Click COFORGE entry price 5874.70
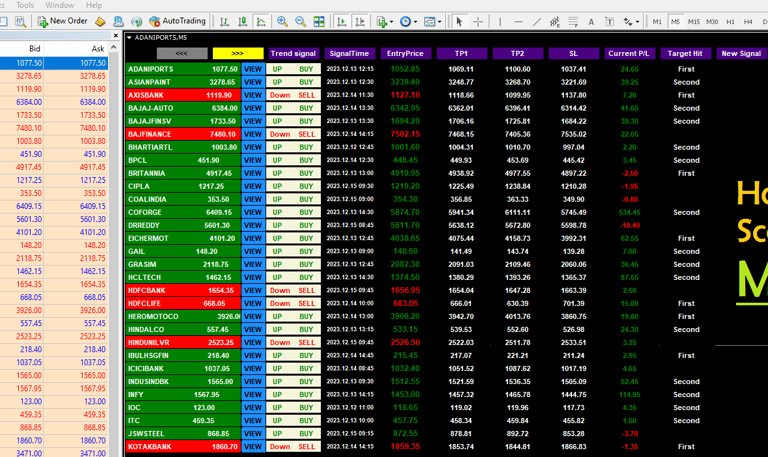This screenshot has height=457, width=768. pos(405,213)
